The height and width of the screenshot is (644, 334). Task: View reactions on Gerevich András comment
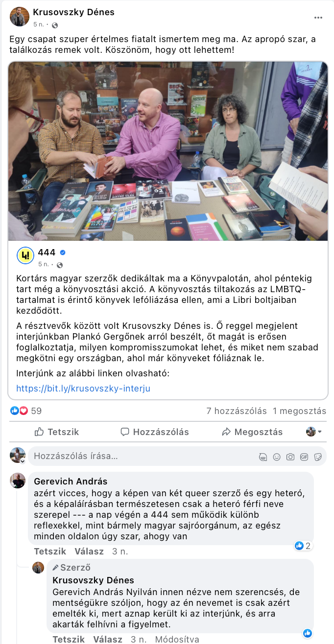tap(303, 546)
